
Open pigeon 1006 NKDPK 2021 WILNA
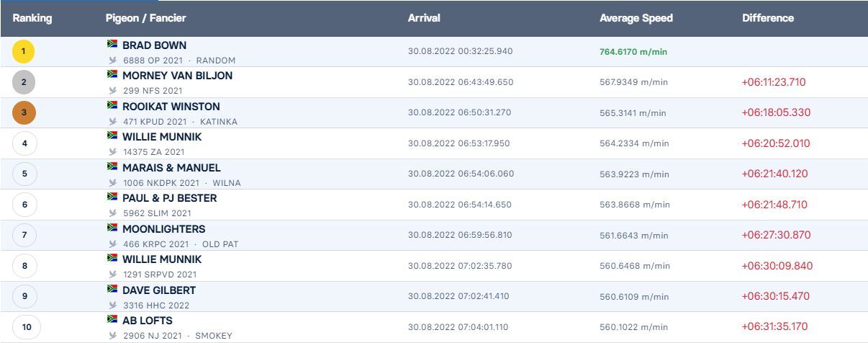182,183
